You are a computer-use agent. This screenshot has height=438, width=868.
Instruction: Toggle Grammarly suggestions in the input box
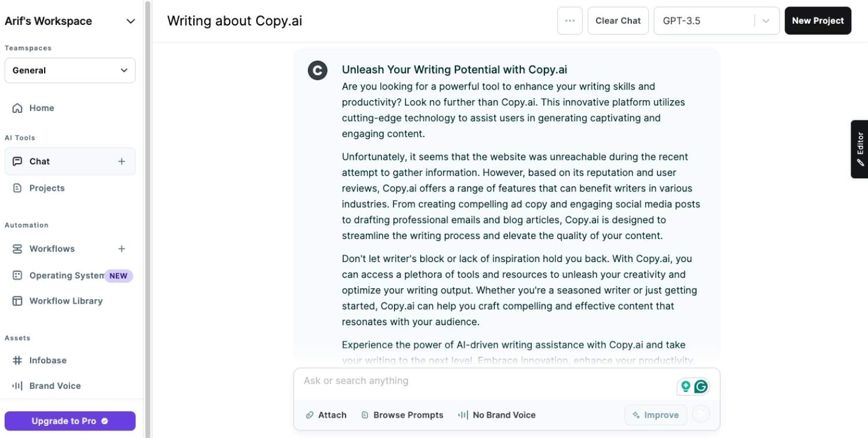coord(685,386)
